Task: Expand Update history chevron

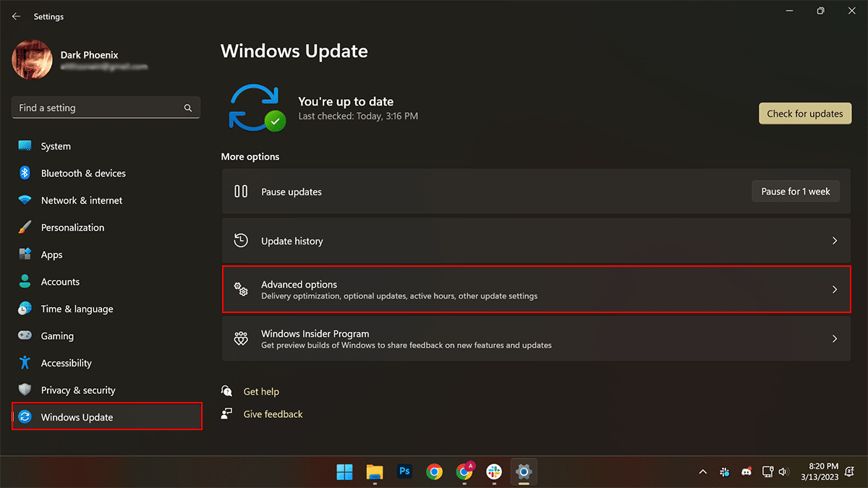Action: pos(834,241)
